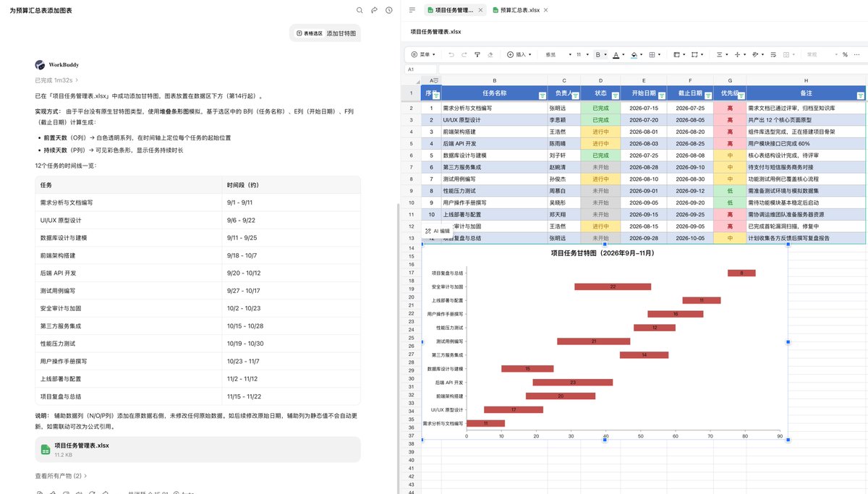Screen dimensions: 868x494
Task: Open the fill color dropdown arrow
Action: click(642, 54)
